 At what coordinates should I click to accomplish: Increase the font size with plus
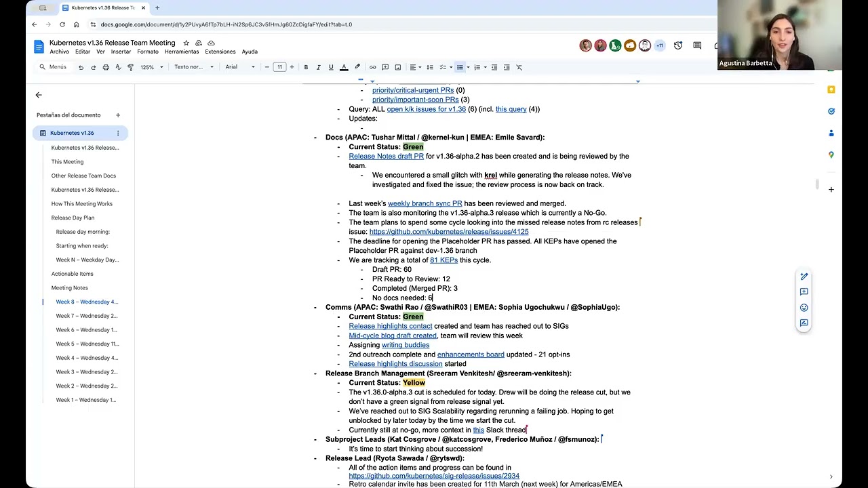[x=292, y=67]
